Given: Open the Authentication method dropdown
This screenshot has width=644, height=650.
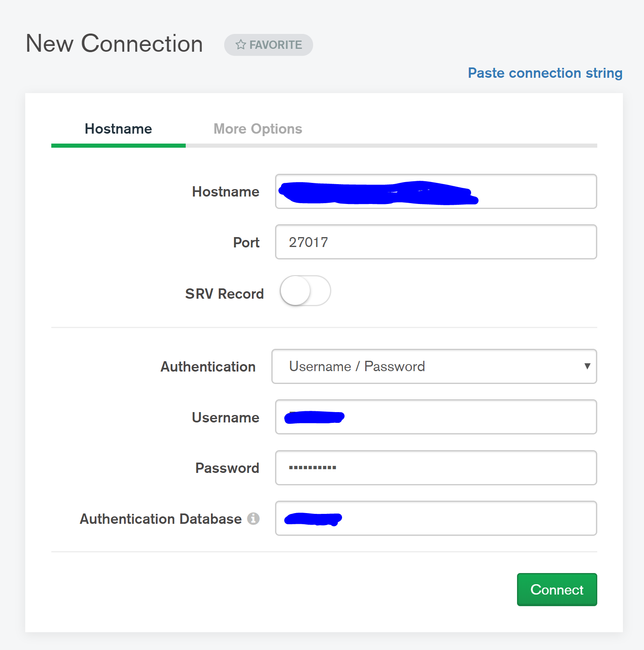Looking at the screenshot, I should [433, 367].
